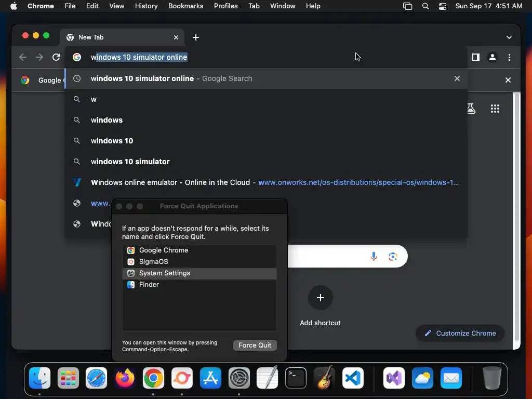
Task: Open Search Labs flask icon
Action: 471,109
